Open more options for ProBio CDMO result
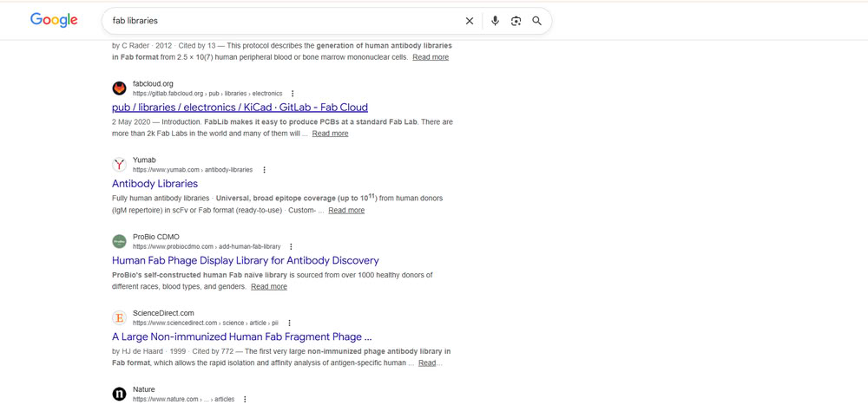The image size is (868, 405). coord(291,246)
